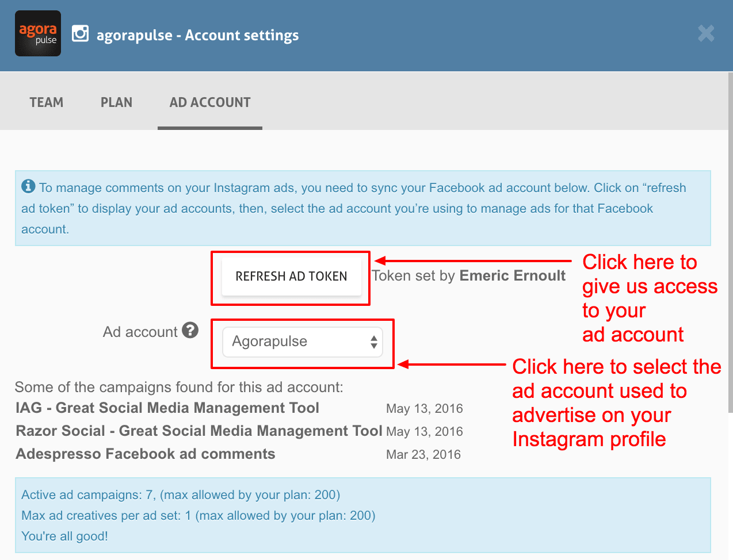Open the PLAN tab
The height and width of the screenshot is (560, 733).
pos(116,102)
